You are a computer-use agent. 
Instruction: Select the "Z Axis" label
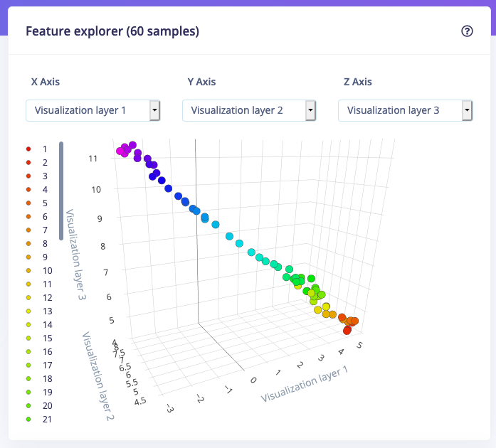pos(358,82)
